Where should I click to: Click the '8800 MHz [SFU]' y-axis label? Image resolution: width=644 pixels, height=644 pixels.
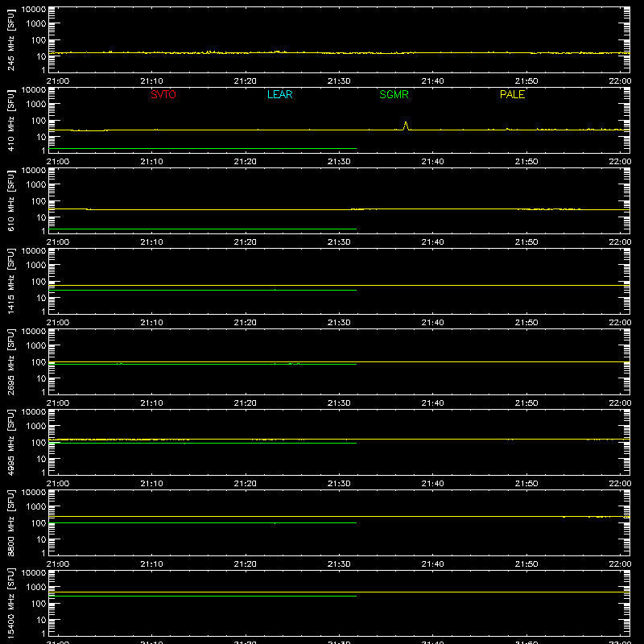click(x=10, y=523)
